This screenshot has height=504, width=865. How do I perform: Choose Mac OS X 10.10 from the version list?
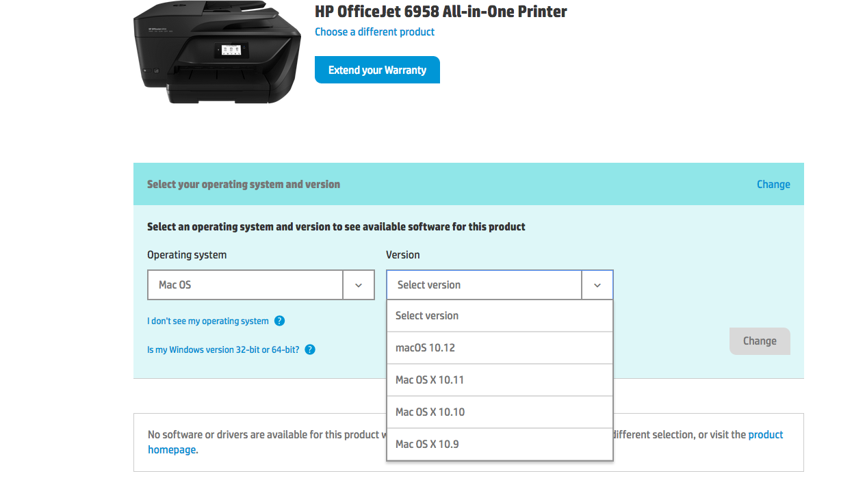[500, 412]
